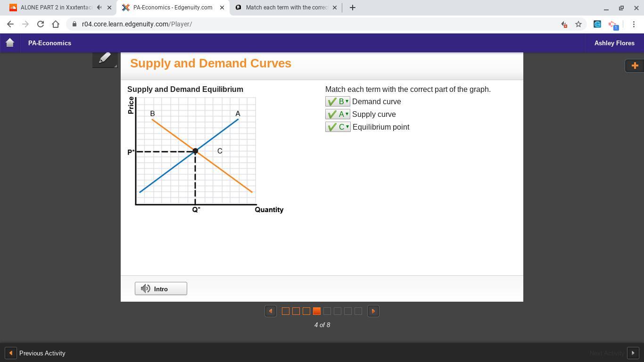
Task: Click the '4 of 8' page counter
Action: point(322,325)
